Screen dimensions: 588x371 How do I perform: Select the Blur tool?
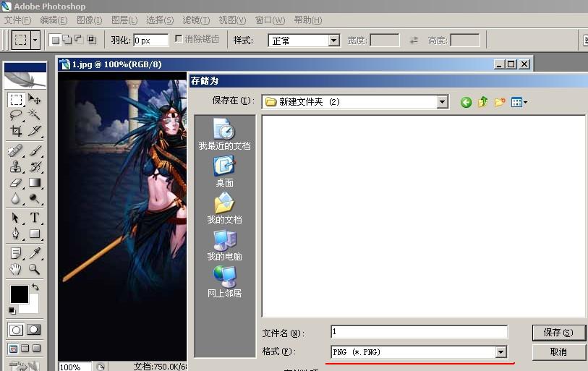[x=16, y=198]
